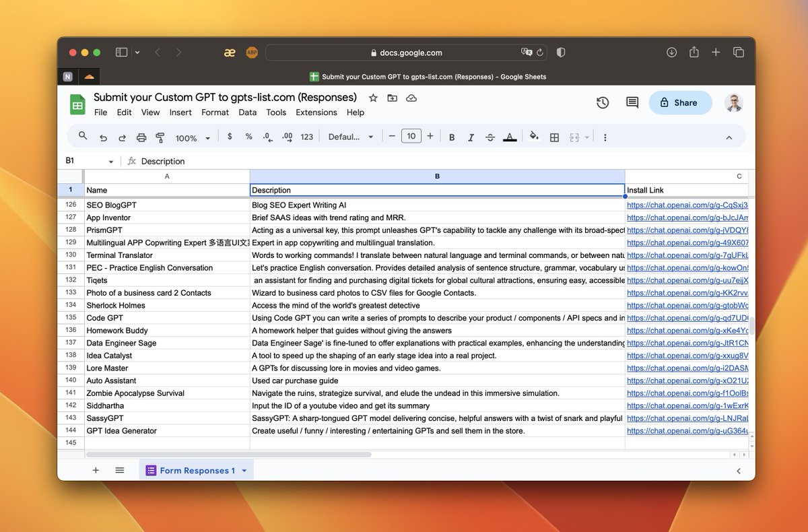Redo the last action
The width and height of the screenshot is (808, 532).
122,137
